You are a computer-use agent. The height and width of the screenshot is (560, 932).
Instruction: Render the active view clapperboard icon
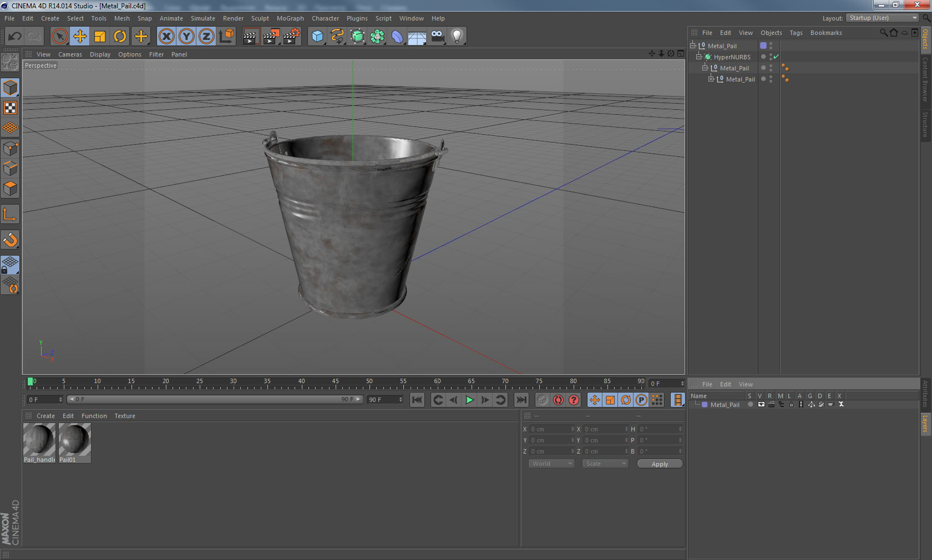[x=251, y=37]
